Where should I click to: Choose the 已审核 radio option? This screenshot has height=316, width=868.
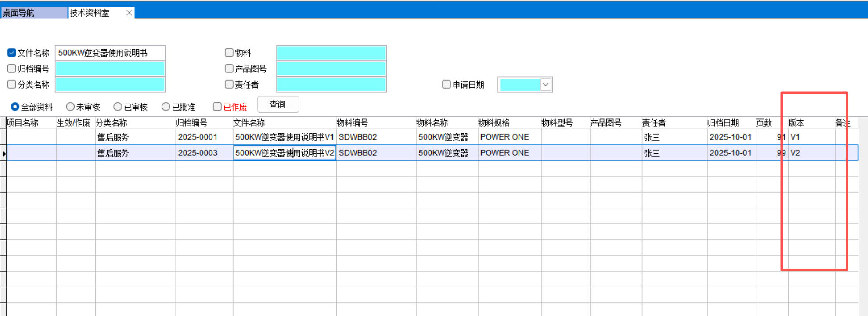[118, 107]
